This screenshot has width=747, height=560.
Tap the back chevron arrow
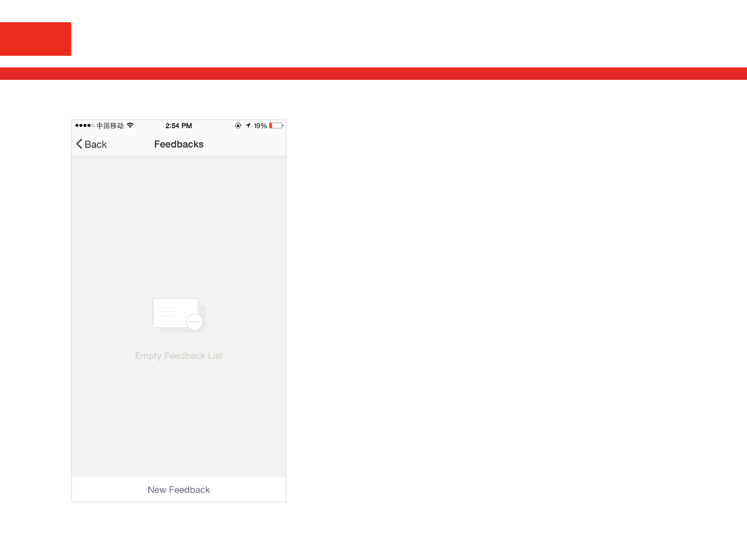[x=79, y=144]
